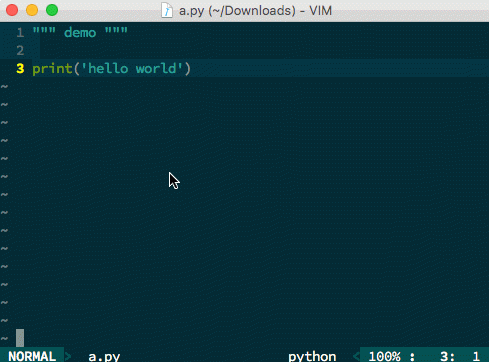
Task: Click the closing parenthesis on line 3
Action: point(188,69)
